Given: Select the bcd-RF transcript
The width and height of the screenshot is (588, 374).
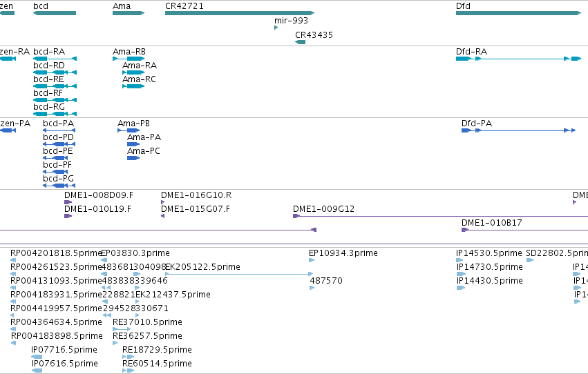Looking at the screenshot, I should [x=55, y=100].
